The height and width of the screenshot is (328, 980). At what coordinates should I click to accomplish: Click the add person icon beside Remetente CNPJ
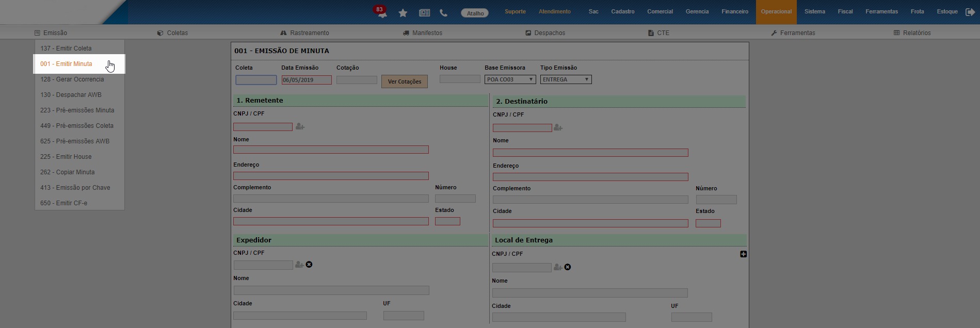click(x=300, y=126)
